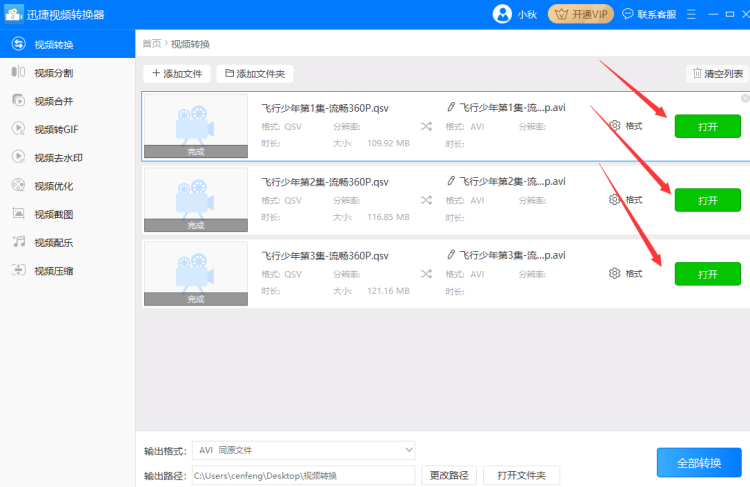
Task: Go to 首页 breadcrumb link
Action: pyautogui.click(x=152, y=44)
